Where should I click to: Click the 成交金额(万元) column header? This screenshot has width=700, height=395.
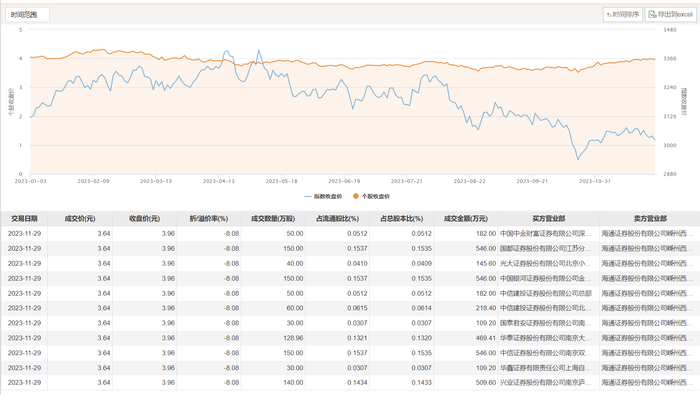point(466,219)
